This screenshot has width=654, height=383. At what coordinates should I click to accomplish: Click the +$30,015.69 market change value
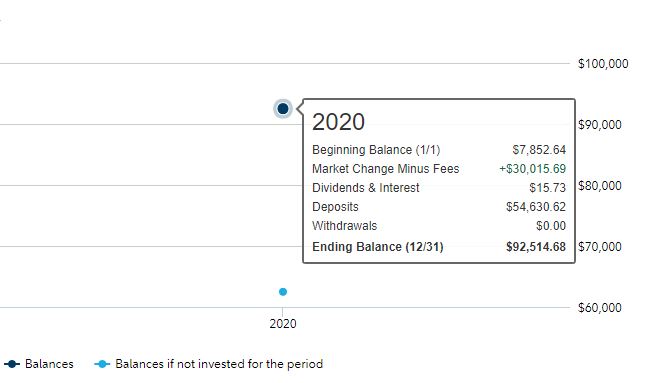pyautogui.click(x=533, y=169)
